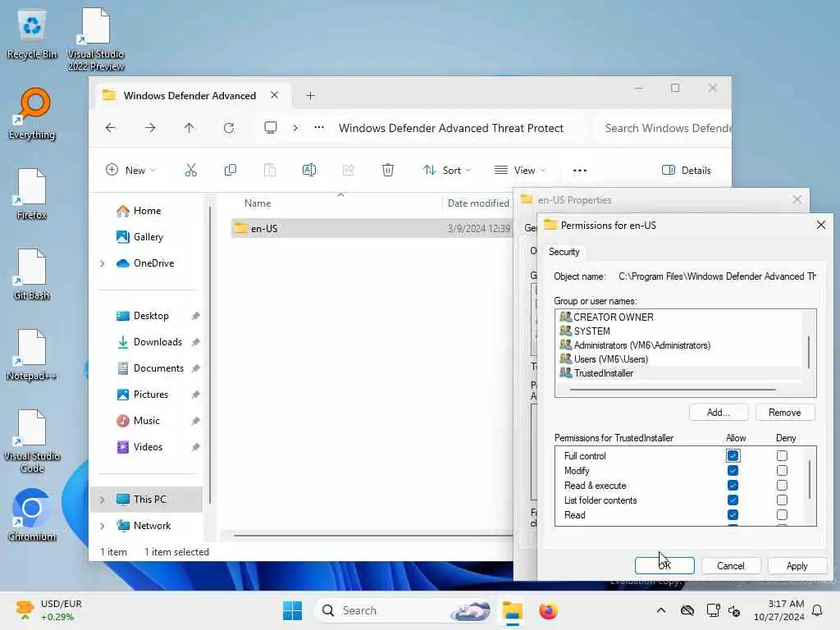Toggle Allow for Modify permission

[733, 470]
